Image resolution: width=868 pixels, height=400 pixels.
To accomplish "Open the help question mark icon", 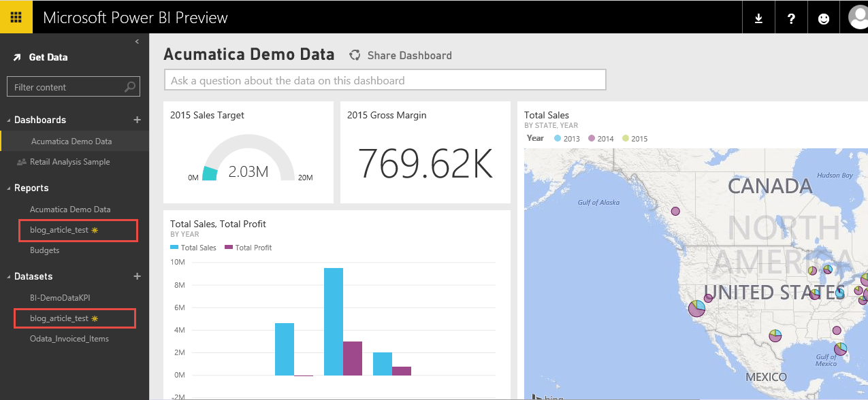I will pos(791,18).
